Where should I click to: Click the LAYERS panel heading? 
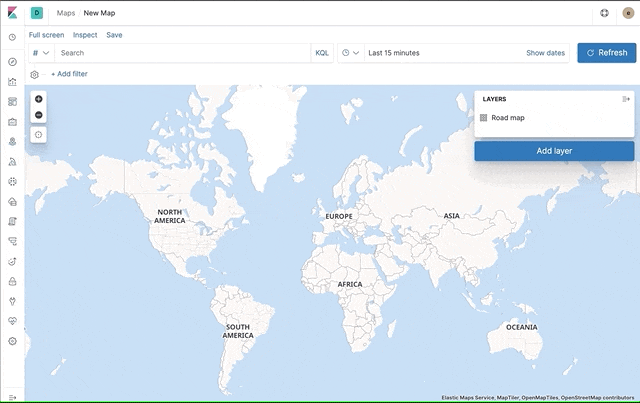tap(494, 99)
